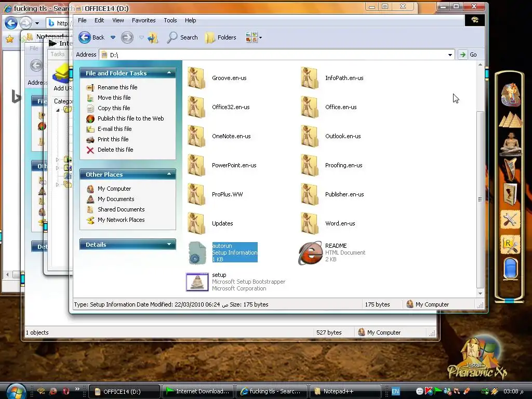
Task: Open My Computer from Other Places
Action: tap(114, 189)
